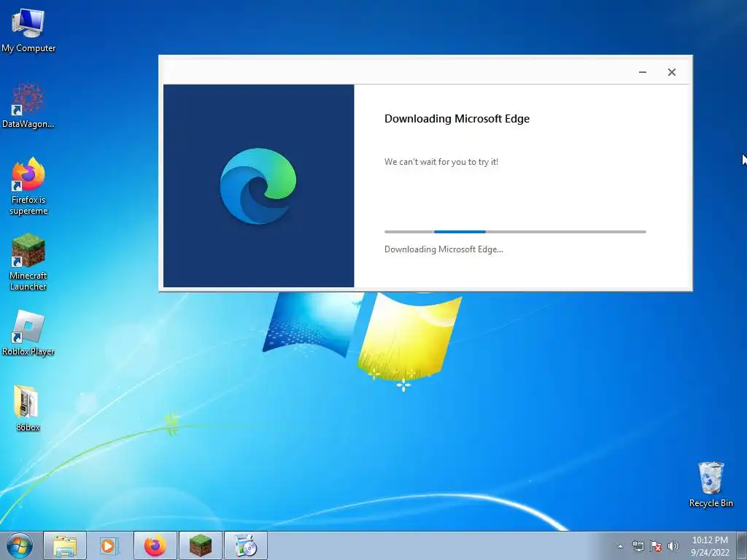
Task: Open the volume speaker tray icon
Action: [x=673, y=546]
